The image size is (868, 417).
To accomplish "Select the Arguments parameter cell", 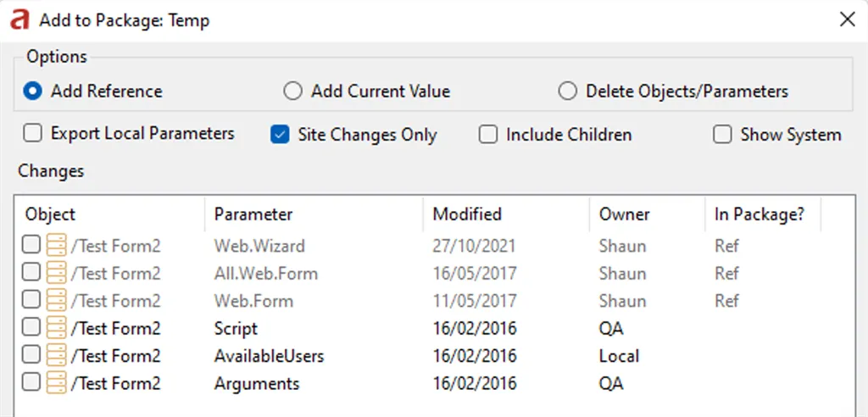I will pos(257,384).
